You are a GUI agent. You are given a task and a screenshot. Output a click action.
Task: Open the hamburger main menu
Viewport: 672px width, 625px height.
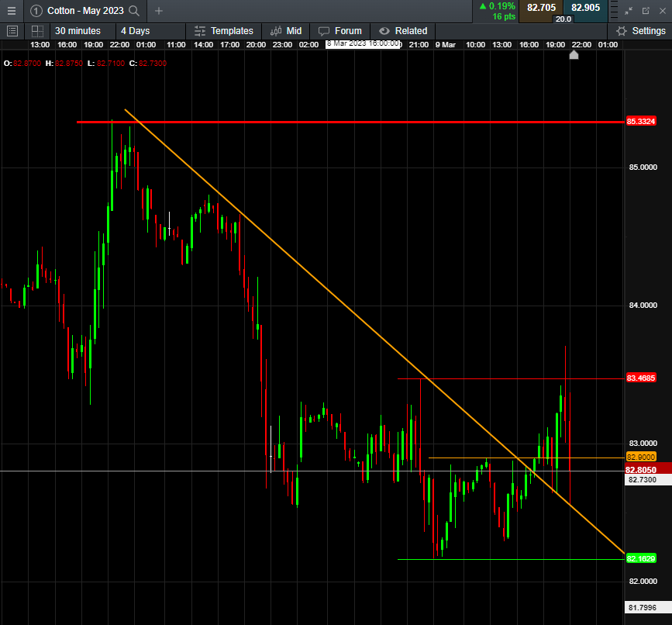coord(12,11)
